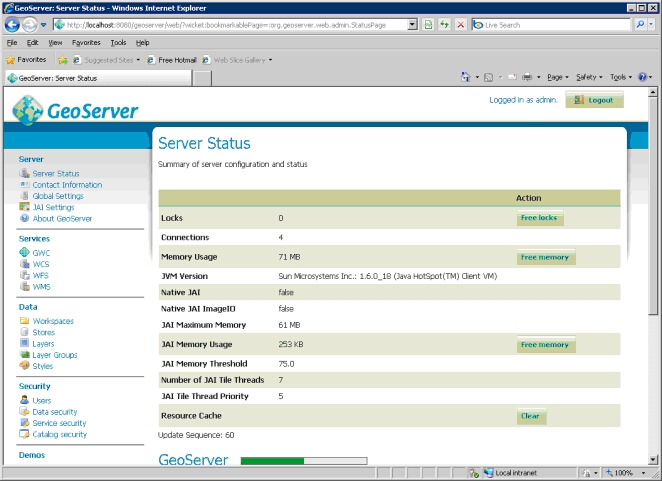Click the Live Search magnifier icon
Viewport: 662px width, 481px height.
640,24
